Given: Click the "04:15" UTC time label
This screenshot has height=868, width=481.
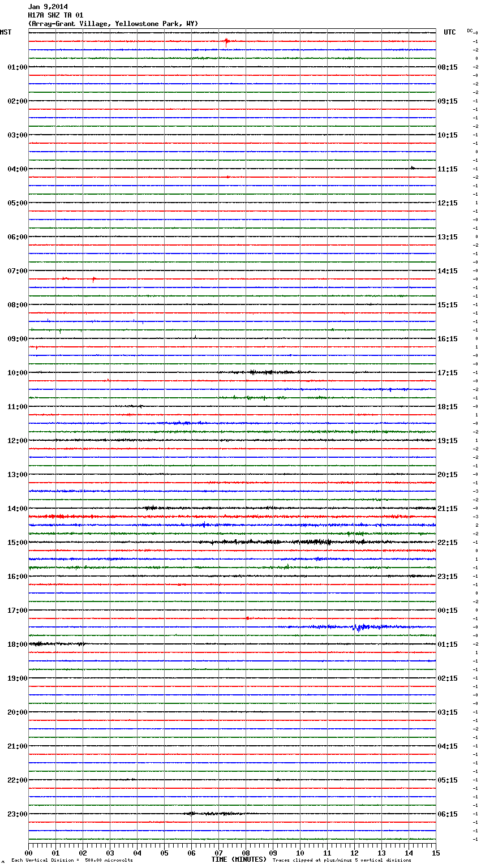Looking at the screenshot, I should point(448,746).
